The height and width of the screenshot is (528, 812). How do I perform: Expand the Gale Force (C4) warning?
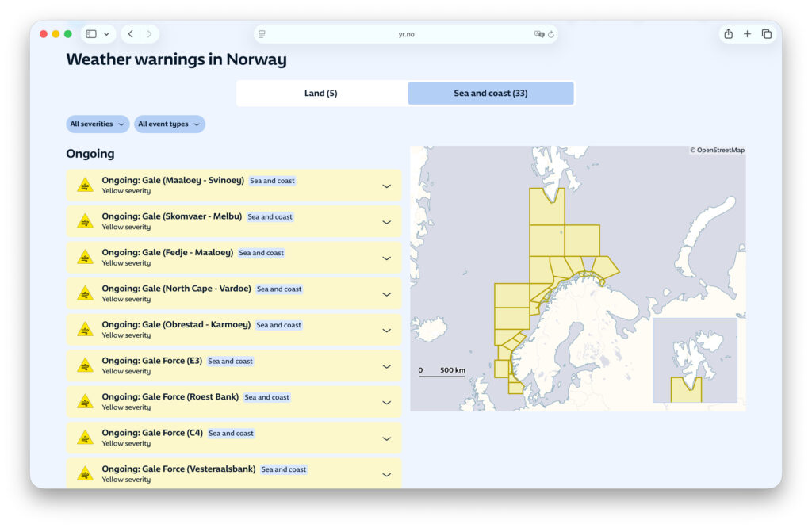[387, 438]
